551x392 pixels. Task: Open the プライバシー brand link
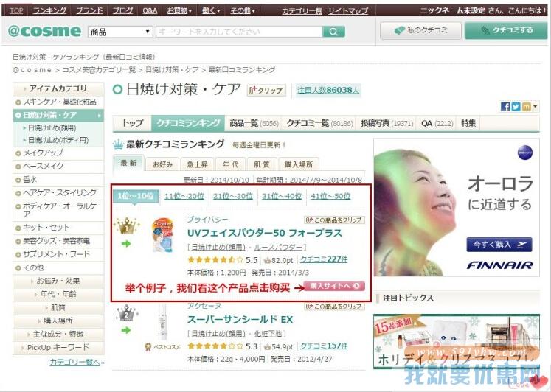click(207, 220)
